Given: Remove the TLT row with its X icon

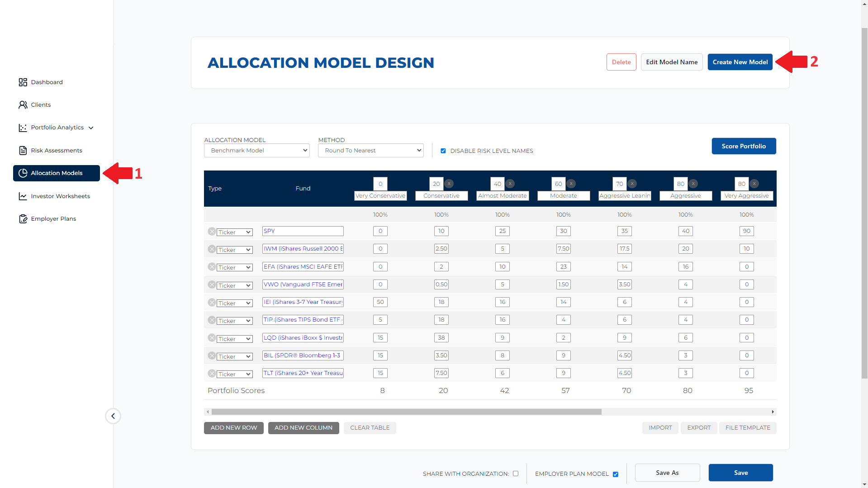Looking at the screenshot, I should coord(212,374).
